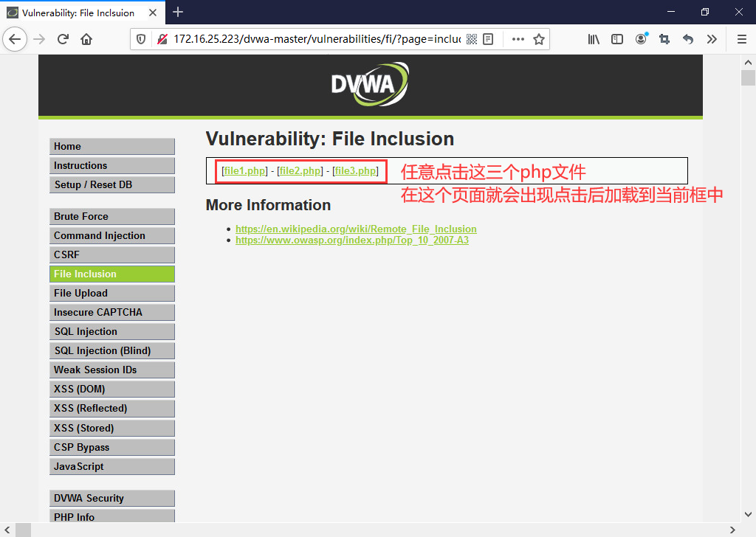Reload the current page
The height and width of the screenshot is (537, 756).
(63, 39)
